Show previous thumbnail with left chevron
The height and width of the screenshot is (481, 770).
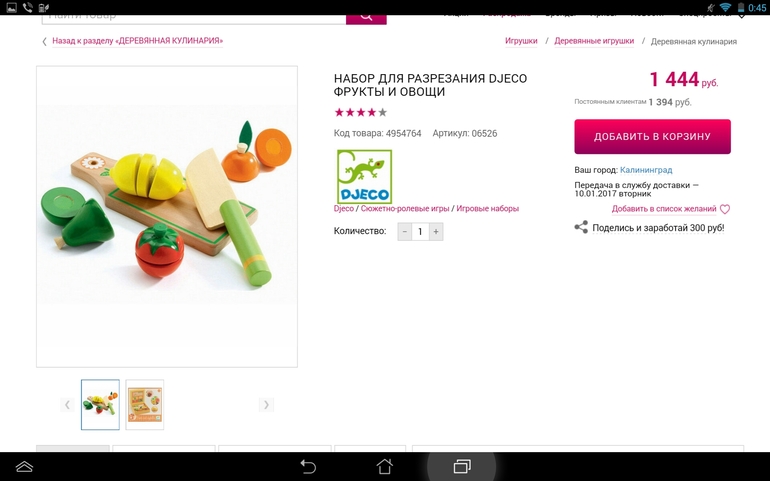pos(67,405)
